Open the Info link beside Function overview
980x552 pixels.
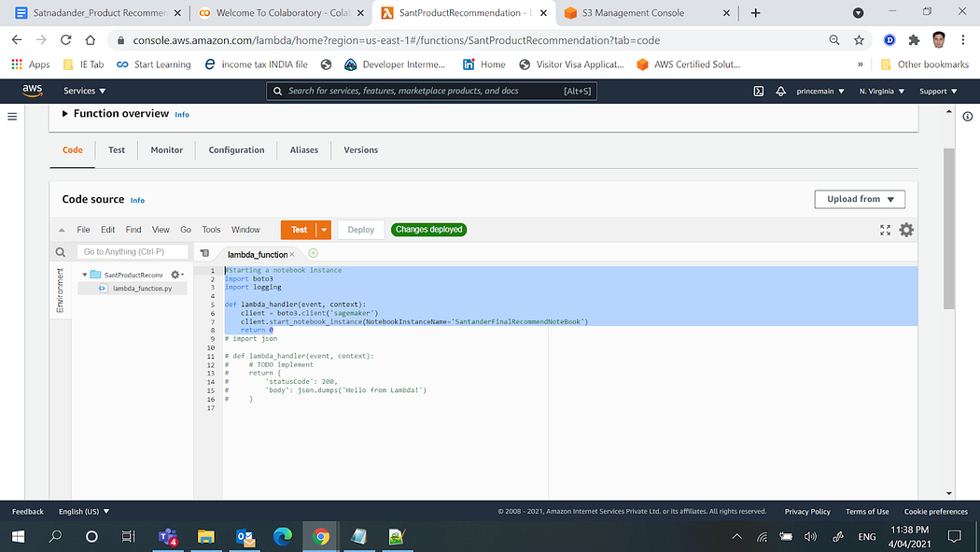(182, 115)
